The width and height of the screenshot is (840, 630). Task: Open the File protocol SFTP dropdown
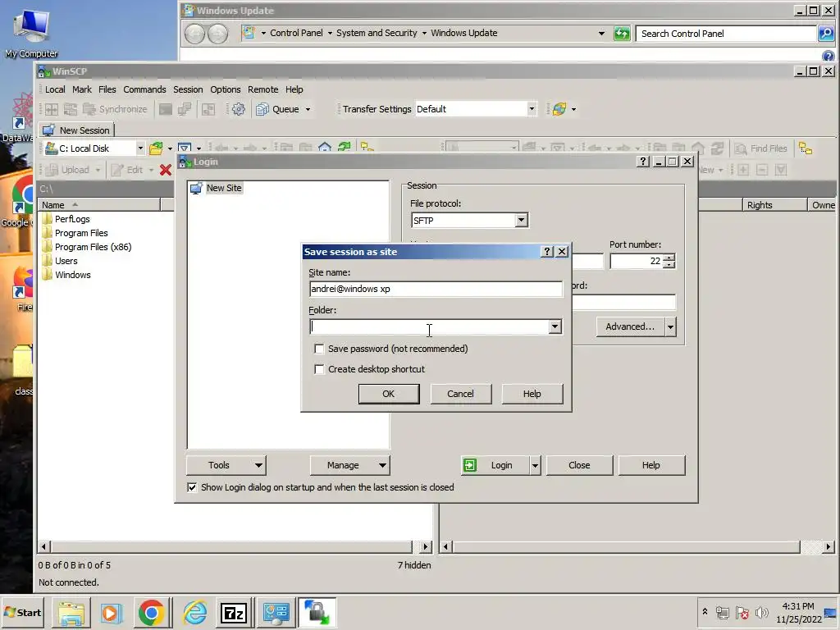tap(521, 220)
